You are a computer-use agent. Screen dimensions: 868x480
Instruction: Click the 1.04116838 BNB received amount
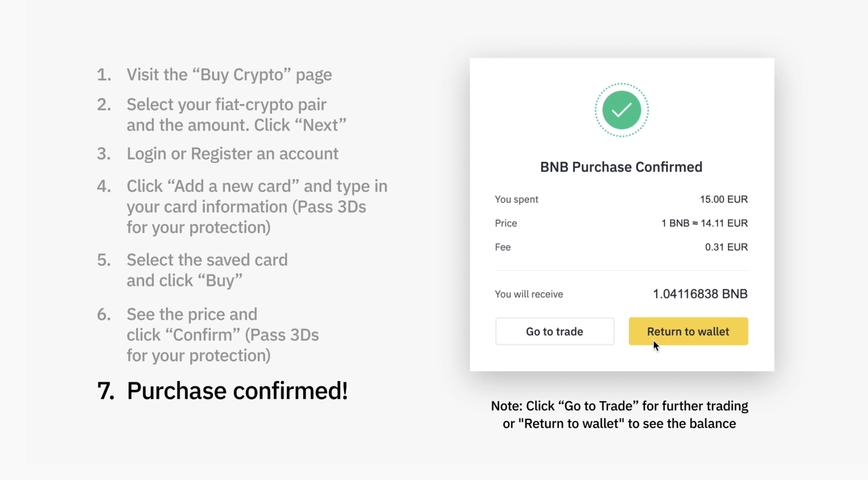coord(700,294)
